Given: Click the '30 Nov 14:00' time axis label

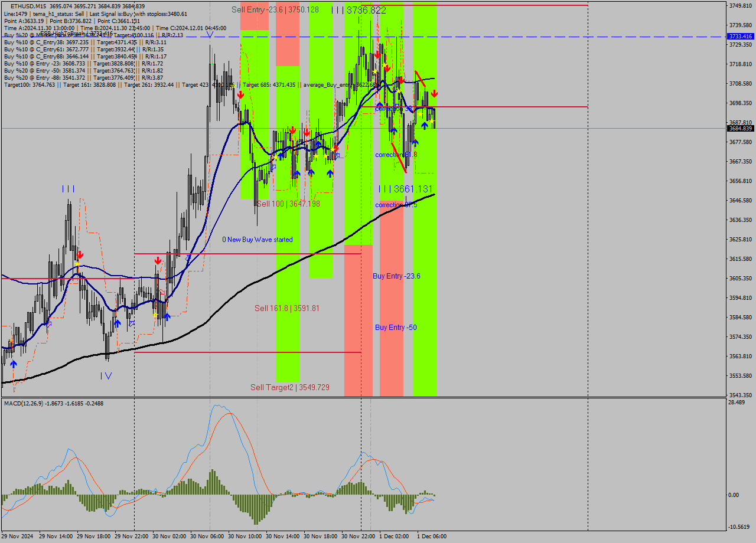Looking at the screenshot, I should tap(283, 537).
